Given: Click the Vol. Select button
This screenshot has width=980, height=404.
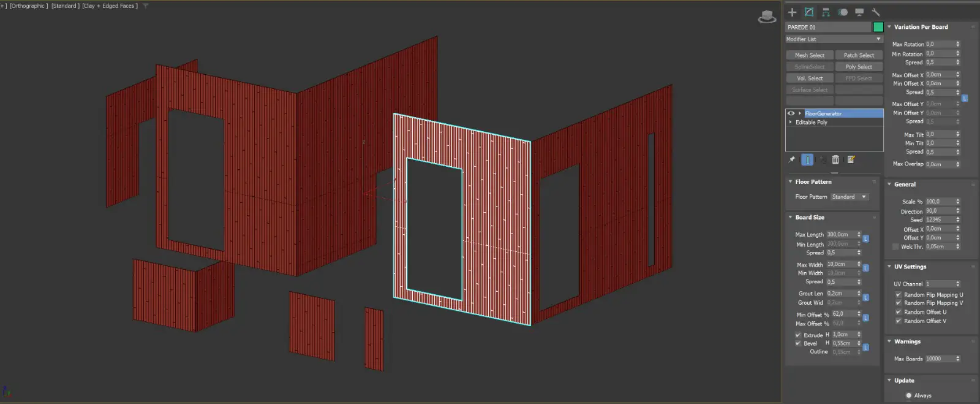Looking at the screenshot, I should tap(810, 78).
